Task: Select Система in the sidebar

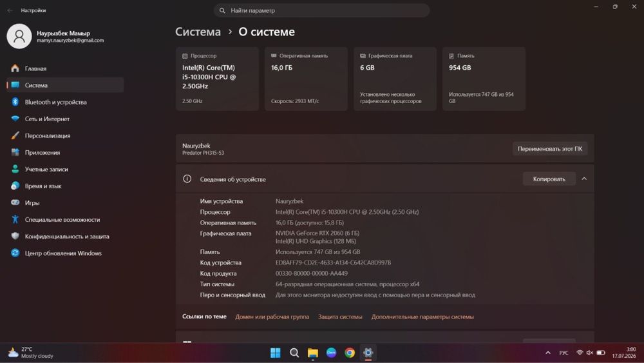Action: [65, 85]
